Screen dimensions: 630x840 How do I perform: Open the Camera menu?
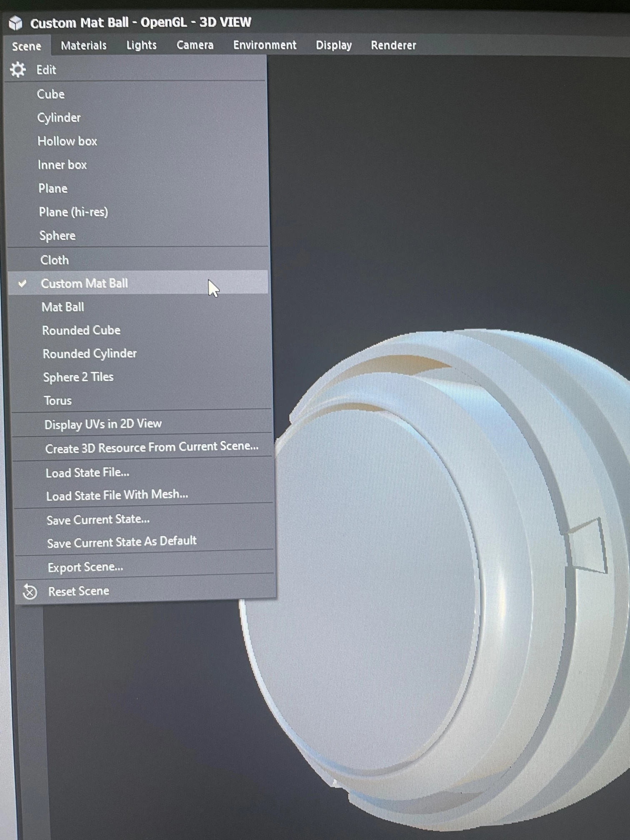(195, 45)
